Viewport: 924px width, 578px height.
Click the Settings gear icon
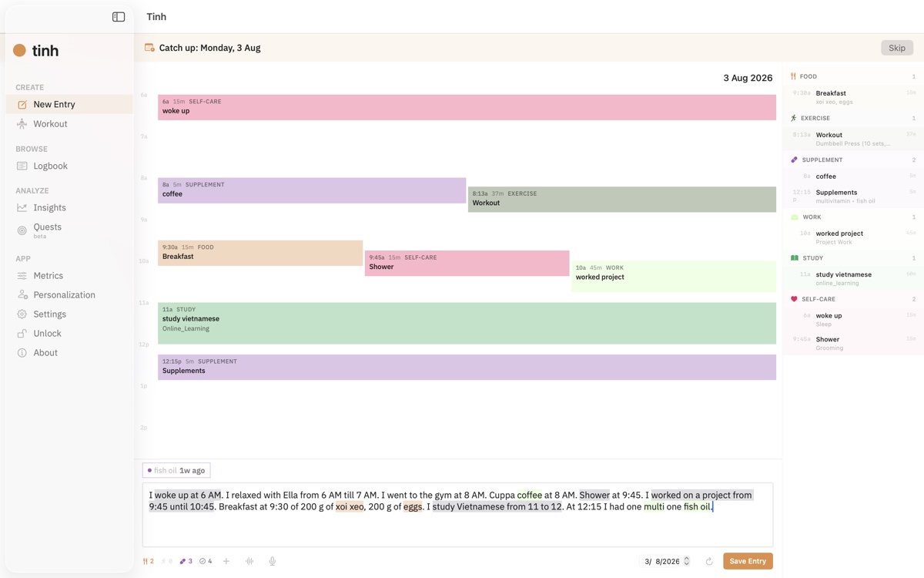point(22,314)
